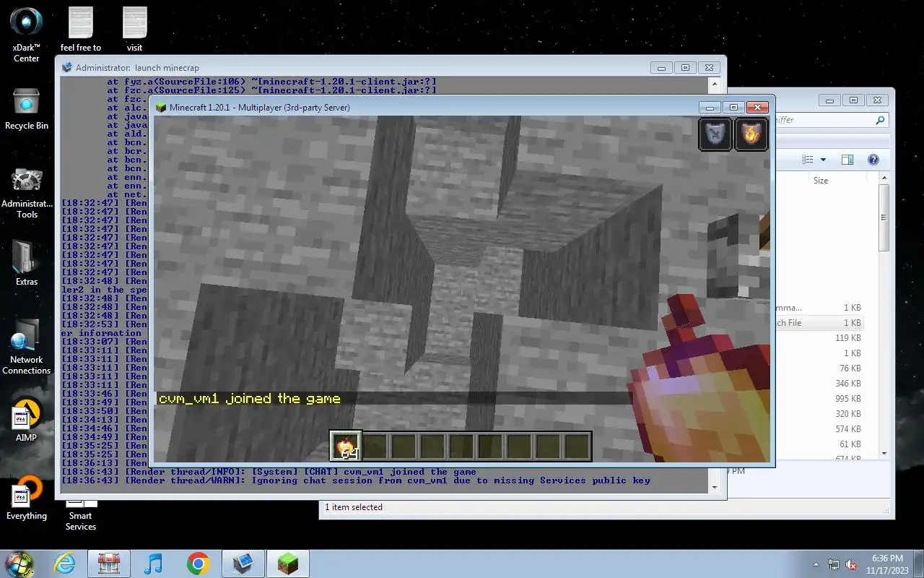Click the '574 KB' file size cell
The height and width of the screenshot is (578, 924).
[847, 428]
